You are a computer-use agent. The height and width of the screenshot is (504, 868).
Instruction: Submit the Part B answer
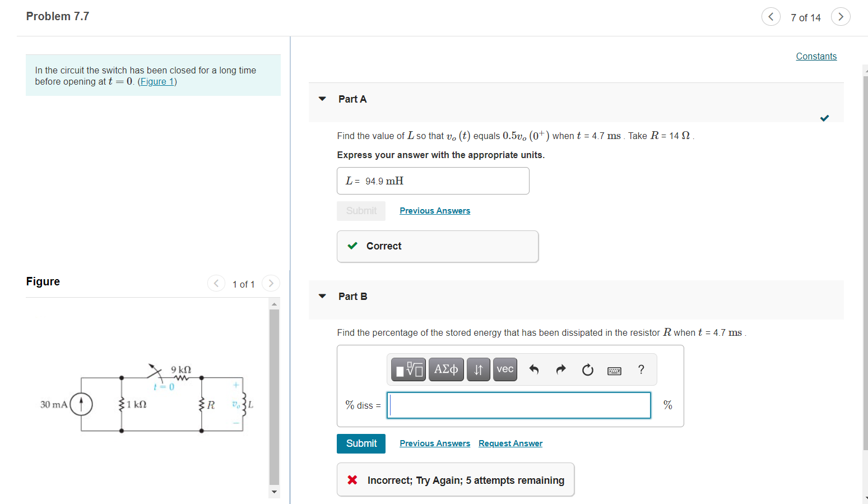click(x=361, y=443)
